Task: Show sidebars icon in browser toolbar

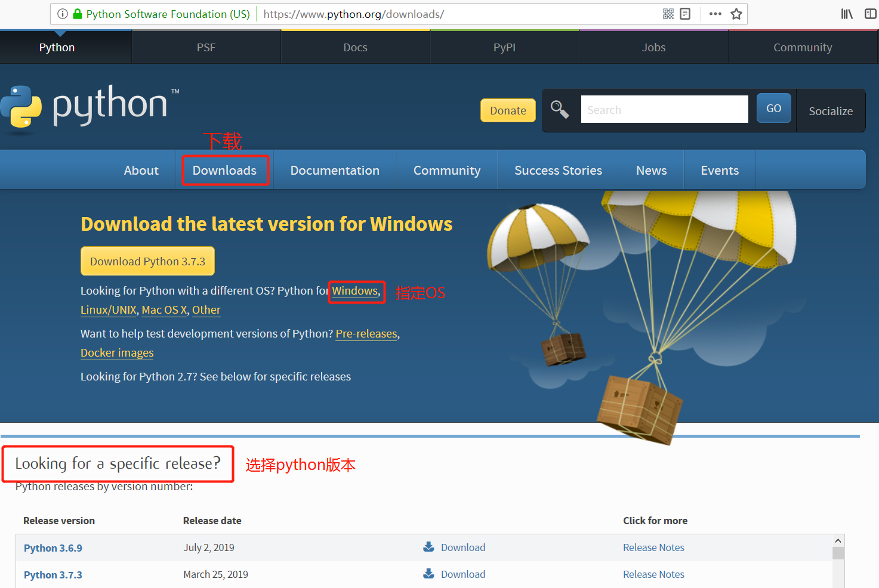Action: pos(871,14)
